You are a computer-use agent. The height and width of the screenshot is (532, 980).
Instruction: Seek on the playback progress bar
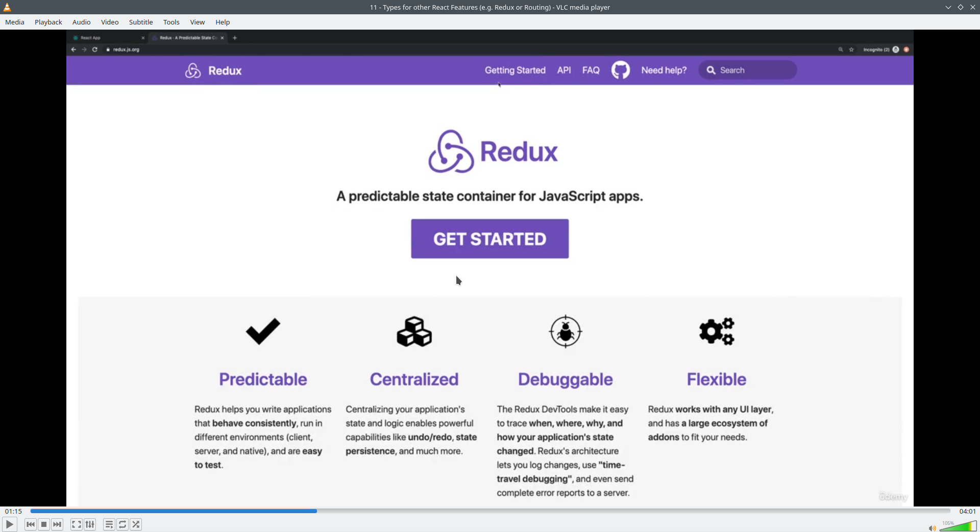(490, 511)
